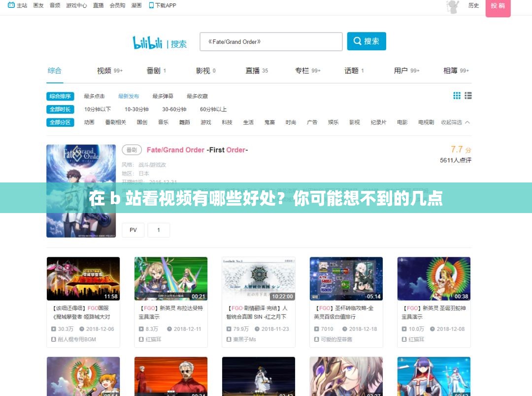
Task: Select 全部时长 duration filter
Action: click(60, 109)
